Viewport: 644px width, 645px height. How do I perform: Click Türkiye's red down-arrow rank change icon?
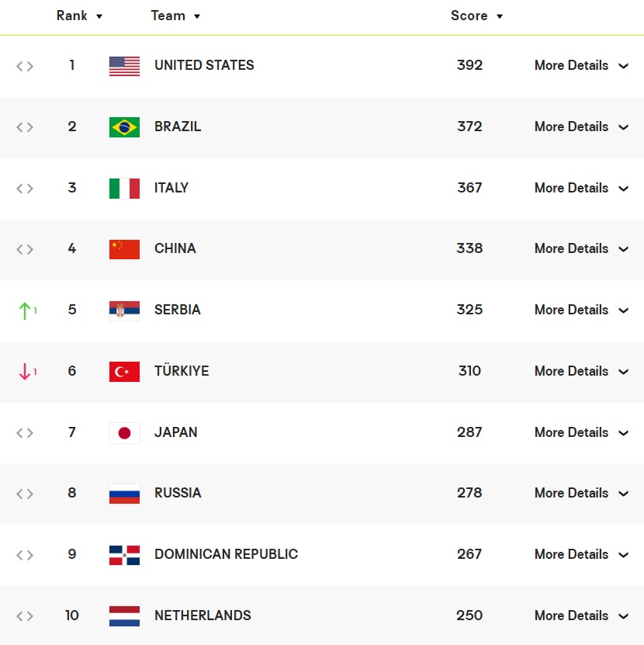26,372
